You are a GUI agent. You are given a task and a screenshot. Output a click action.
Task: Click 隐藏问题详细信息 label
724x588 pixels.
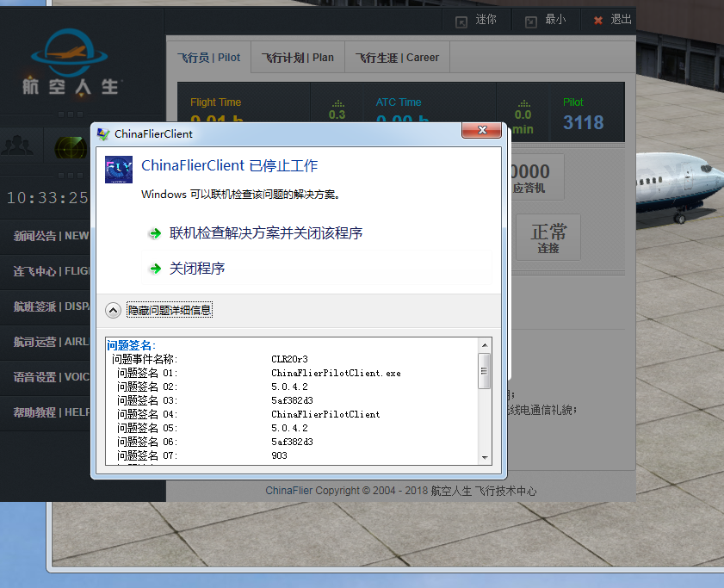pos(170,311)
